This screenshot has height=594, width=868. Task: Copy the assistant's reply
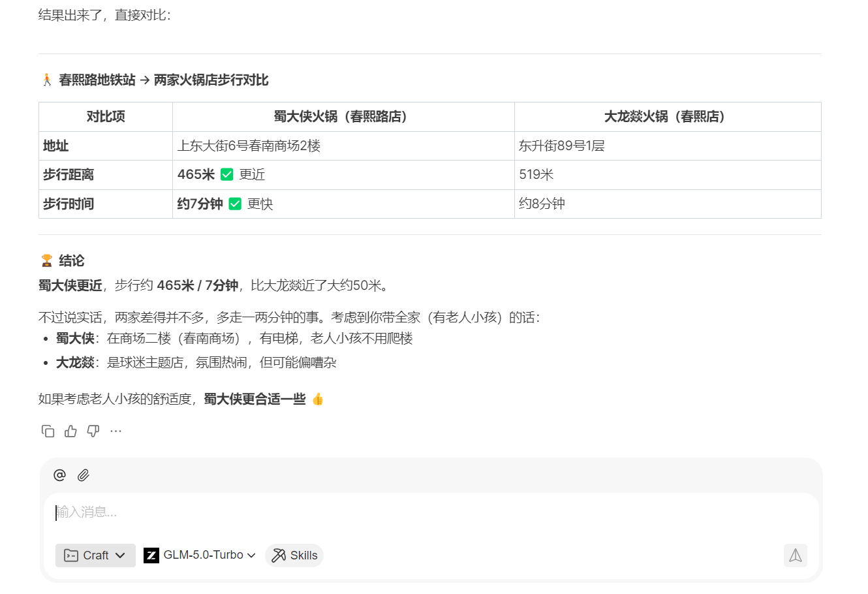pos(48,431)
